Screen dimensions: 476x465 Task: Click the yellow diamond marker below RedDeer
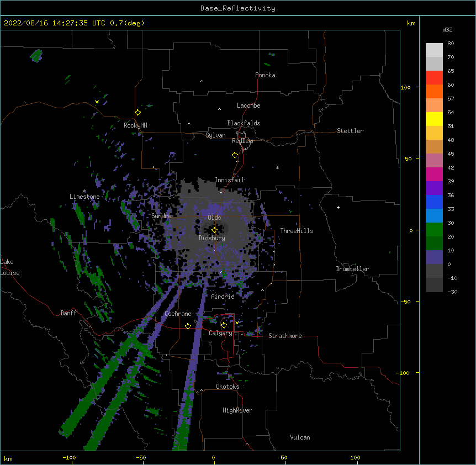(x=235, y=155)
